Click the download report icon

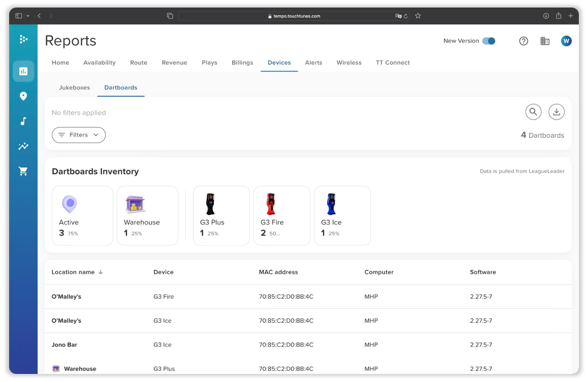556,112
